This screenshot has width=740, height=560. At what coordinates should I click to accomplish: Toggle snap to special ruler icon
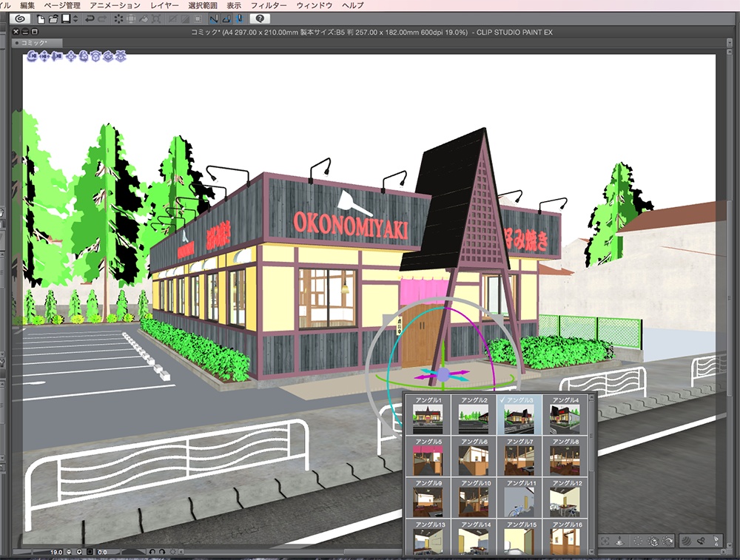click(x=226, y=19)
